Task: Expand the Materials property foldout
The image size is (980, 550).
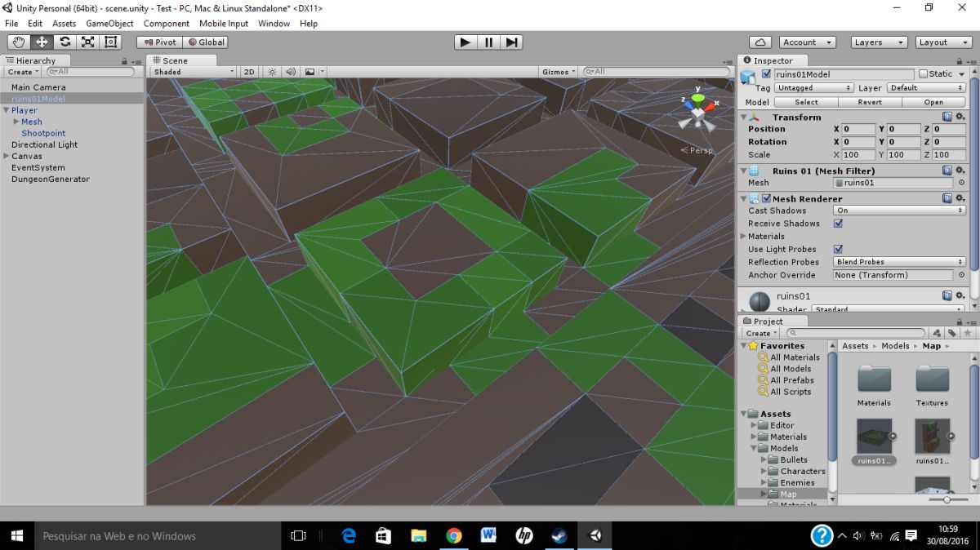Action: click(743, 237)
